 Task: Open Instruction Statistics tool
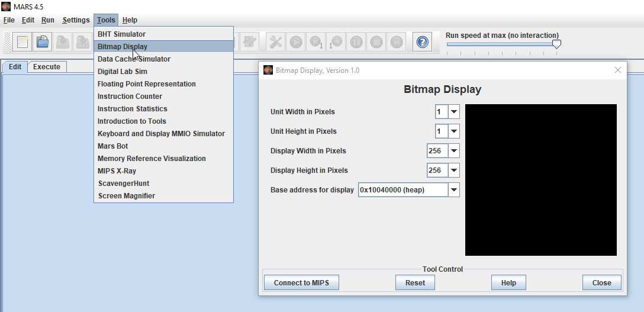pyautogui.click(x=163, y=109)
